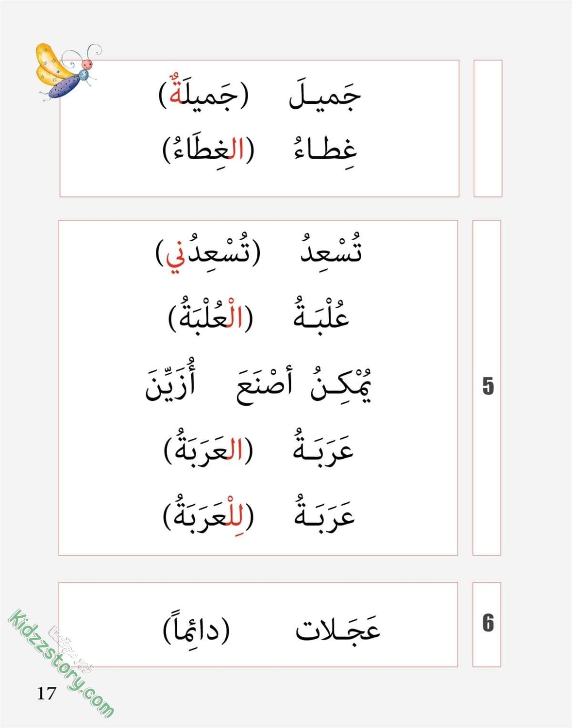Click the section number 5

pyautogui.click(x=488, y=386)
